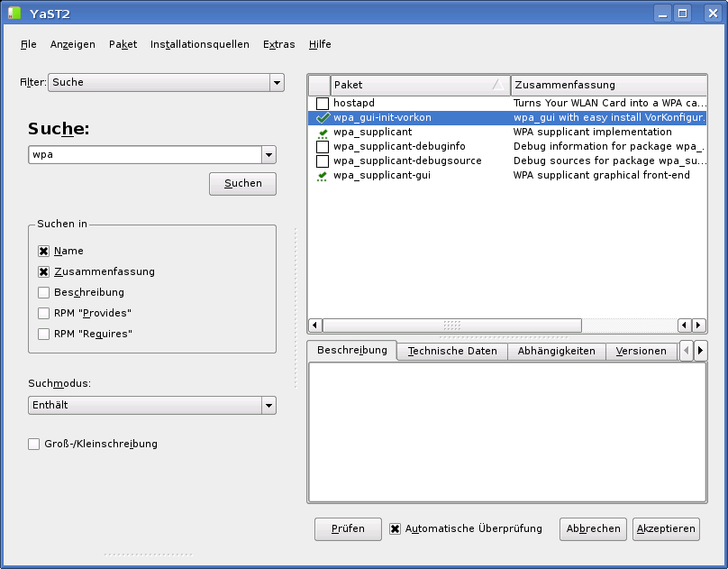Enable the RPM "Provides" search option

click(x=43, y=313)
